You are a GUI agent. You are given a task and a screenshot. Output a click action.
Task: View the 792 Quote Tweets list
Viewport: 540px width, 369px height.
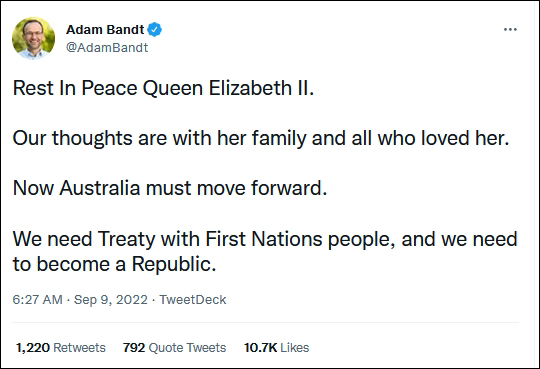tap(175, 348)
